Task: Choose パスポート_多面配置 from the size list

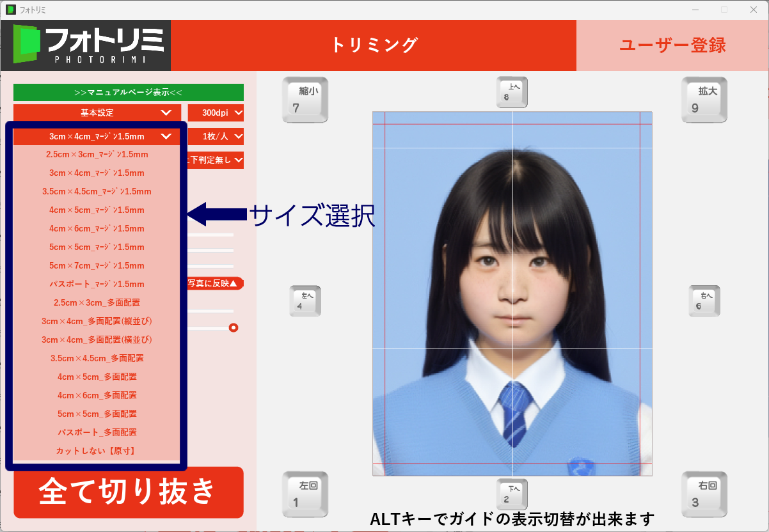Action: pos(97,432)
